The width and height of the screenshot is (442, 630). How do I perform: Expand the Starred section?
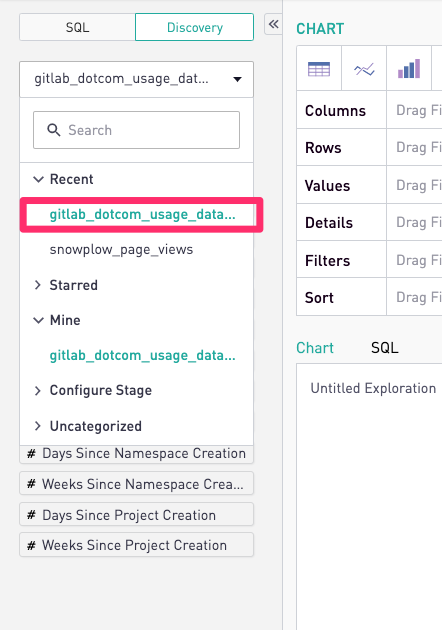pos(38,285)
